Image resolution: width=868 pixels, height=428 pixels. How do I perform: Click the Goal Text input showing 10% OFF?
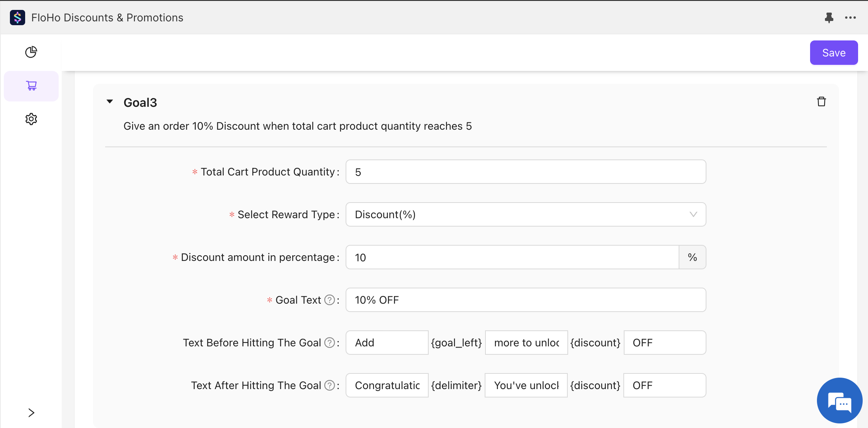[525, 300]
